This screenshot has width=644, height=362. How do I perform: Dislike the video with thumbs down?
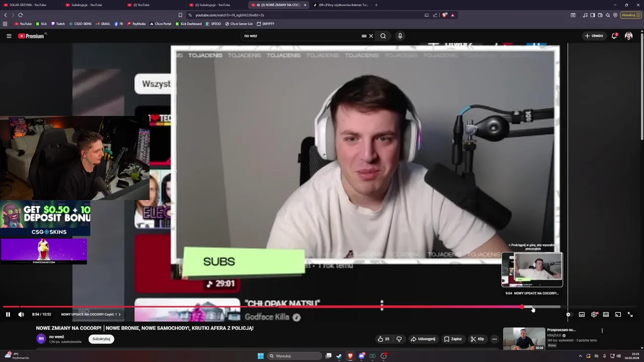(x=399, y=339)
